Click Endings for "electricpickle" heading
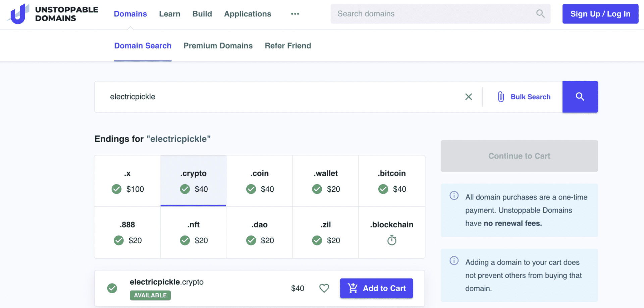 point(153,139)
